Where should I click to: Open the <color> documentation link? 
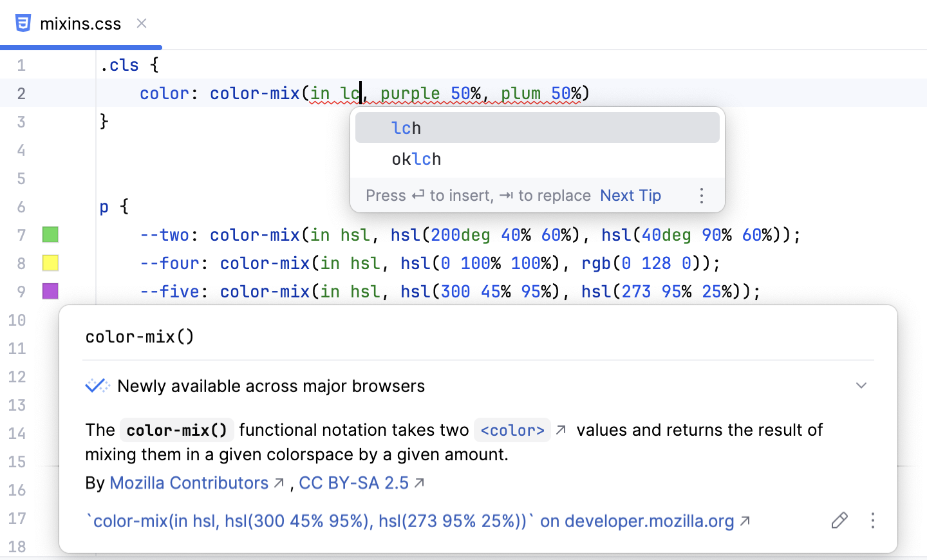pyautogui.click(x=512, y=430)
